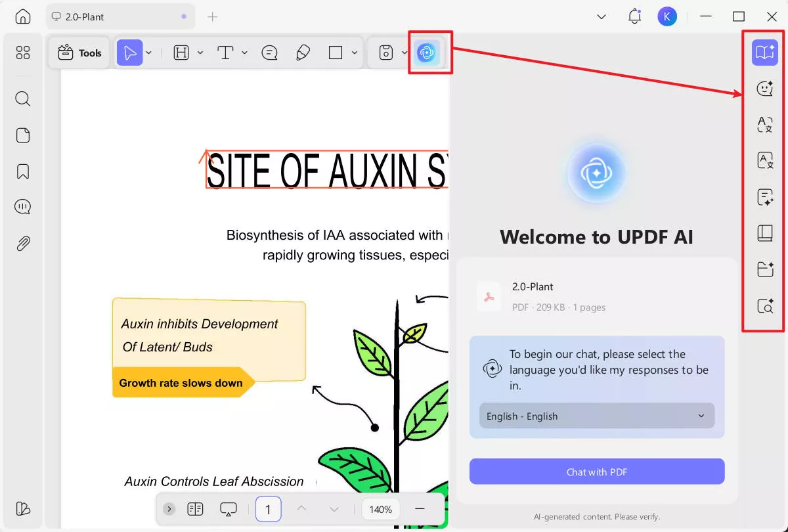This screenshot has height=532, width=788.
Task: Open the Tools menu
Action: pyautogui.click(x=79, y=53)
